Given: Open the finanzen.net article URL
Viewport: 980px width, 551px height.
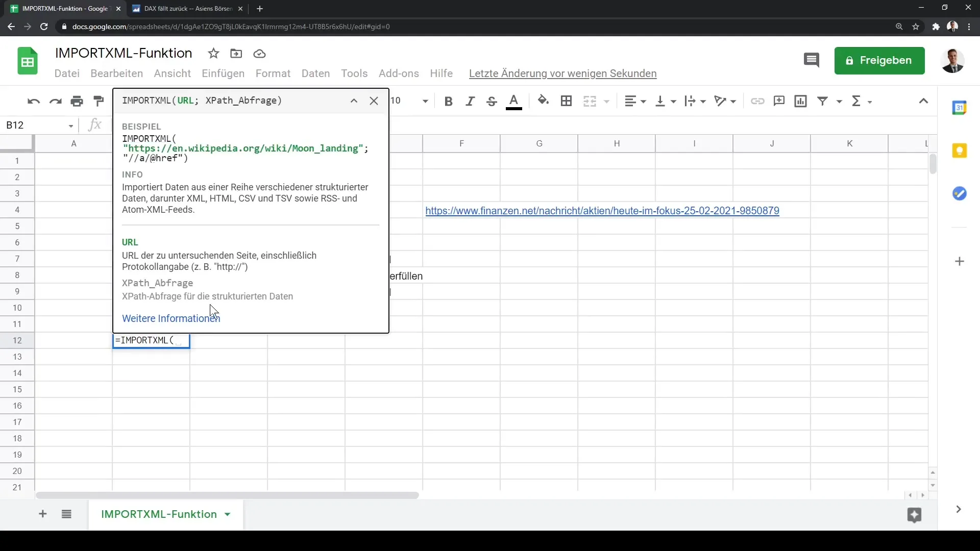Looking at the screenshot, I should 602,211.
